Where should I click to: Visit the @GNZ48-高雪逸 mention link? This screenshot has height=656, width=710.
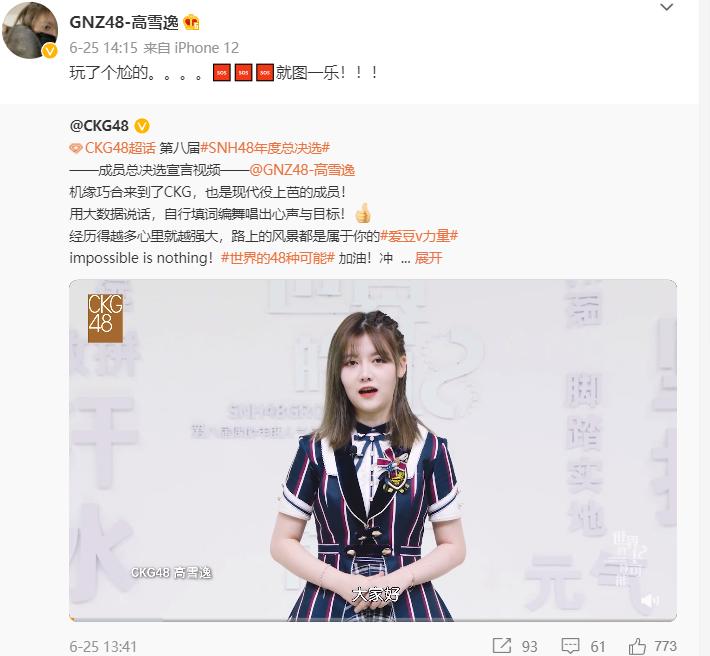302,170
